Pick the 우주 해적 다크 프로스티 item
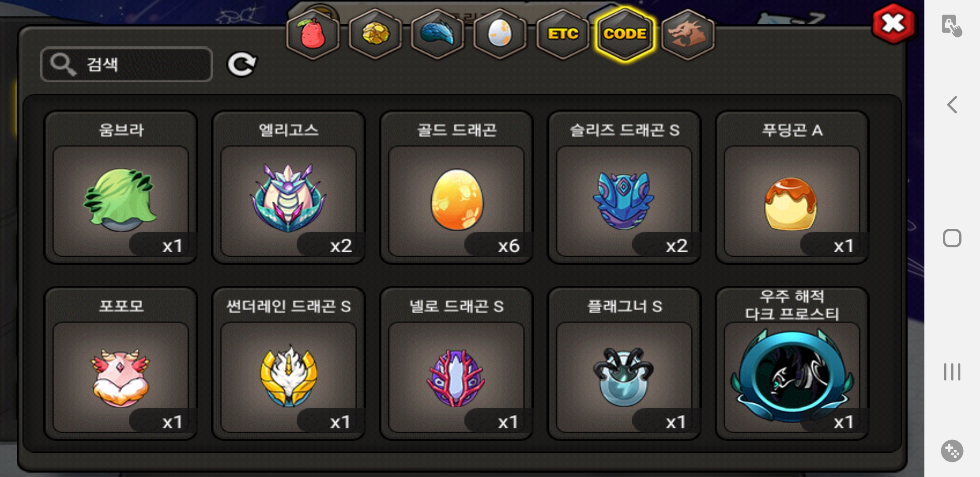This screenshot has width=980, height=477. (792, 363)
